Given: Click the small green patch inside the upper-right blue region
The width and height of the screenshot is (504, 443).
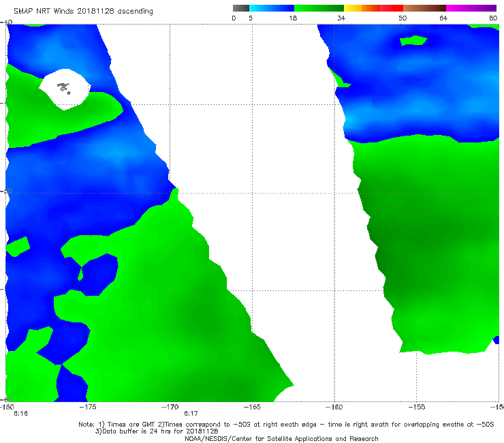Looking at the screenshot, I should tap(413, 40).
